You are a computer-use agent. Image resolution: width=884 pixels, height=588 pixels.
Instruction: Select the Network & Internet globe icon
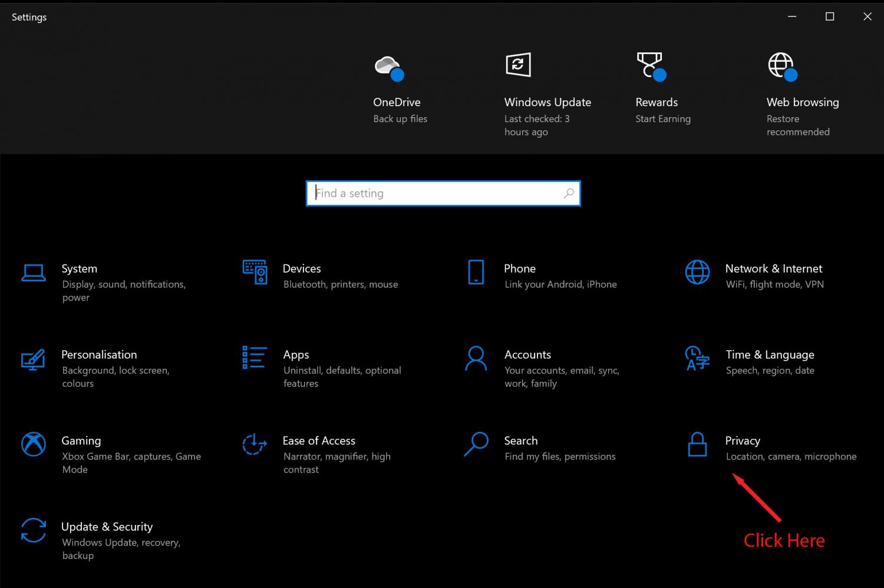tap(697, 272)
